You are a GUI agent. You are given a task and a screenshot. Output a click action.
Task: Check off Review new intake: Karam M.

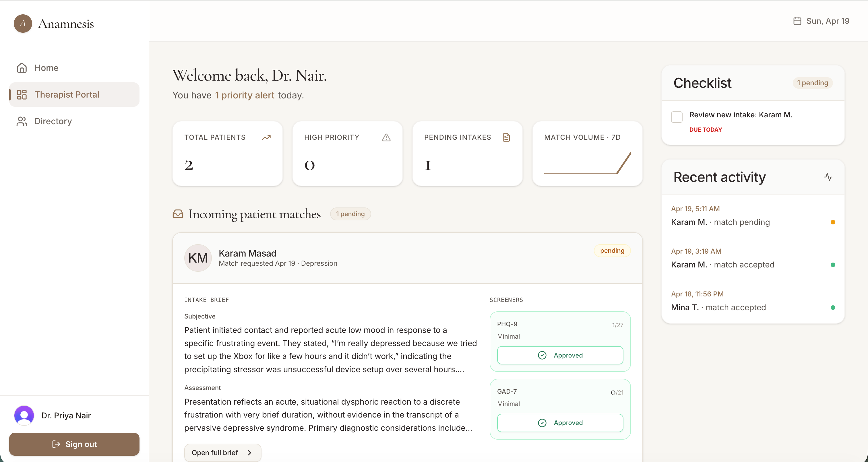pyautogui.click(x=677, y=117)
